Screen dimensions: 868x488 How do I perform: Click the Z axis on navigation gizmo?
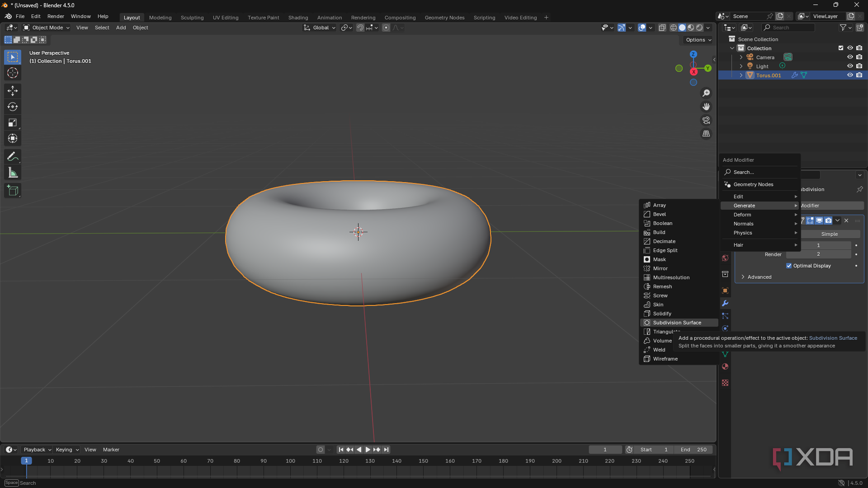pyautogui.click(x=693, y=54)
